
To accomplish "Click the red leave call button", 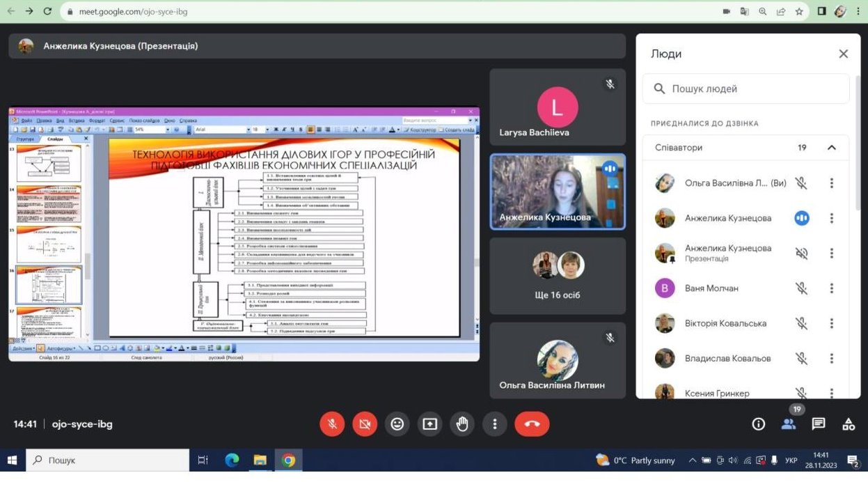I will (532, 423).
